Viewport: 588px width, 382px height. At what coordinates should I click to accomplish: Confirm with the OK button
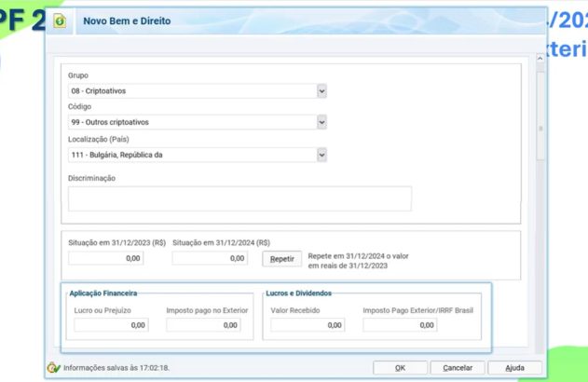[400, 367]
